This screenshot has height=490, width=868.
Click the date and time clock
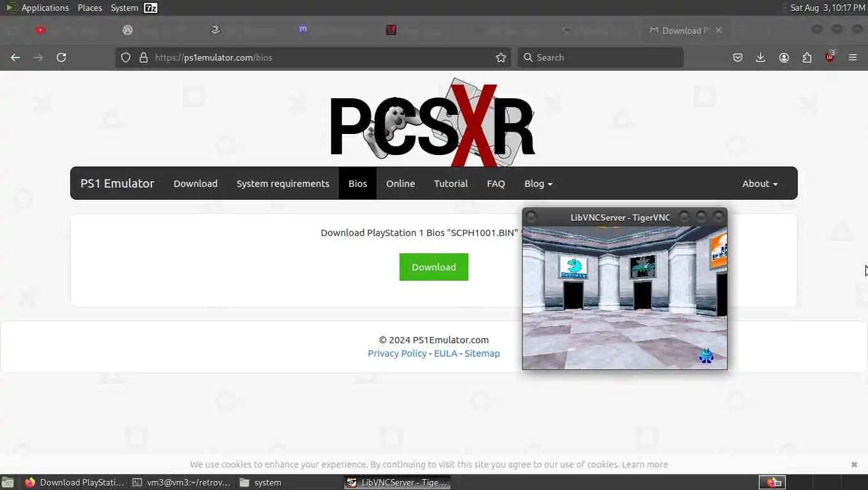828,8
